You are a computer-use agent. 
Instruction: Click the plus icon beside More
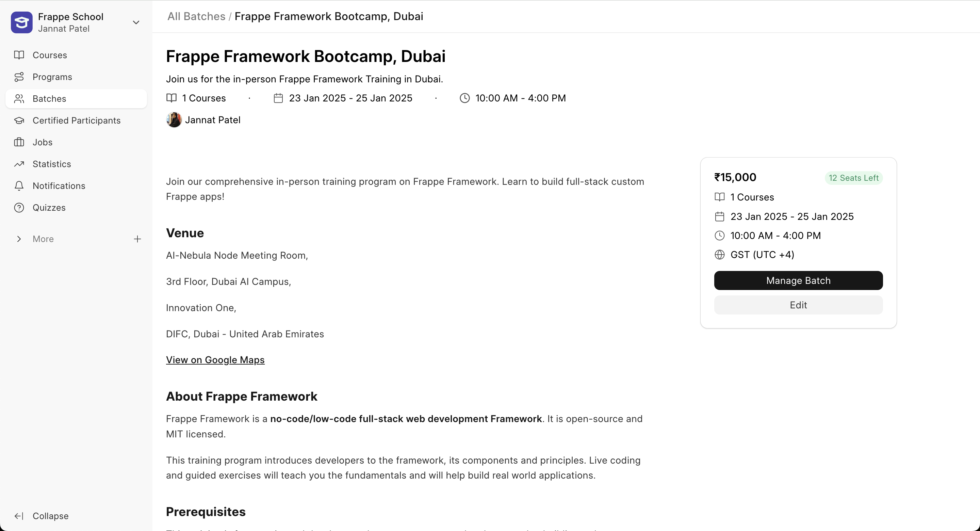[x=137, y=239]
